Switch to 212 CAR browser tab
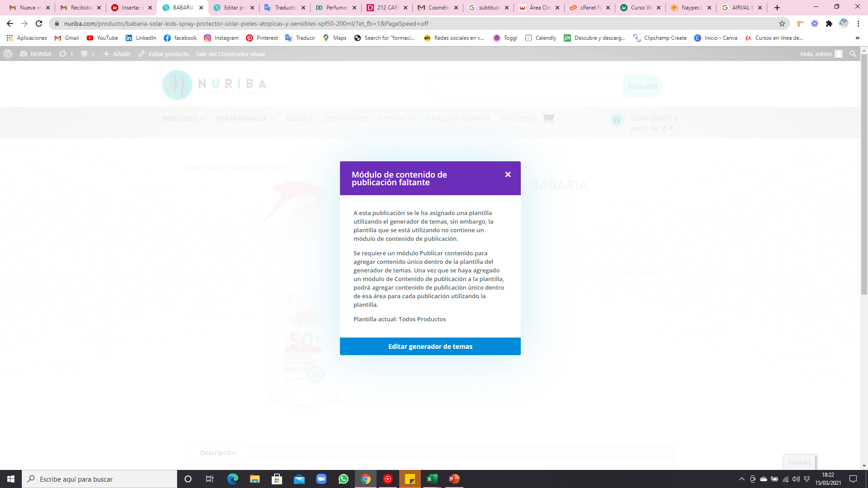Image resolution: width=868 pixels, height=488 pixels. (387, 8)
